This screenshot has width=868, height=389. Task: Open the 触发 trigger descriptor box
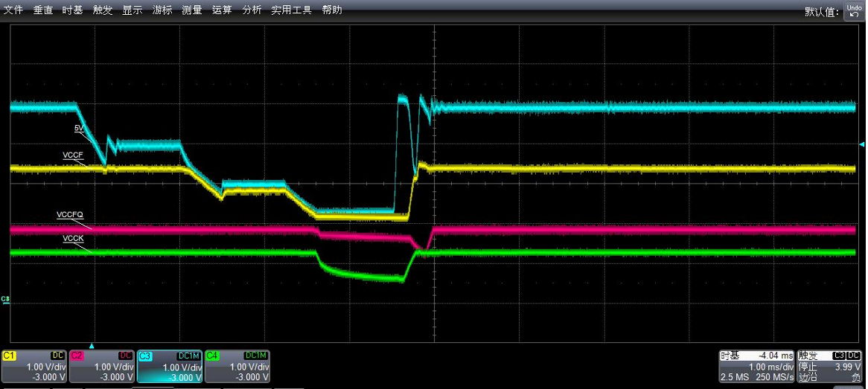(830, 366)
